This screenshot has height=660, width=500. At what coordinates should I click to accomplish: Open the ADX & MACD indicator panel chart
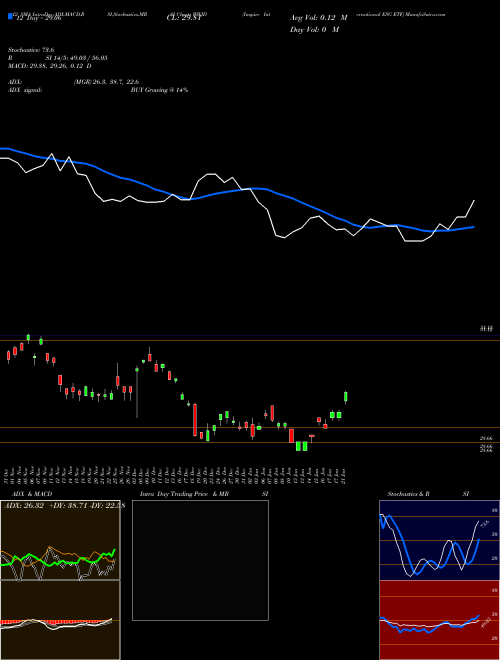coord(60,580)
